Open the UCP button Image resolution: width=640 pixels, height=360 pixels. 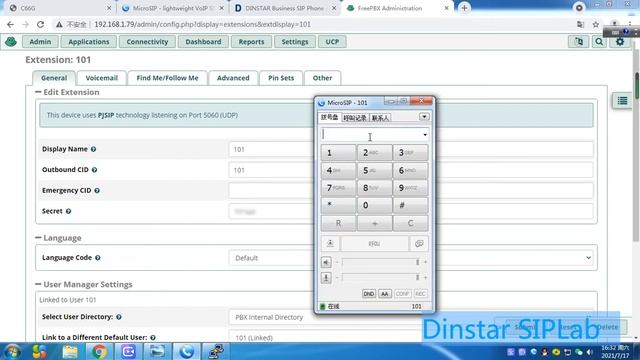(332, 42)
